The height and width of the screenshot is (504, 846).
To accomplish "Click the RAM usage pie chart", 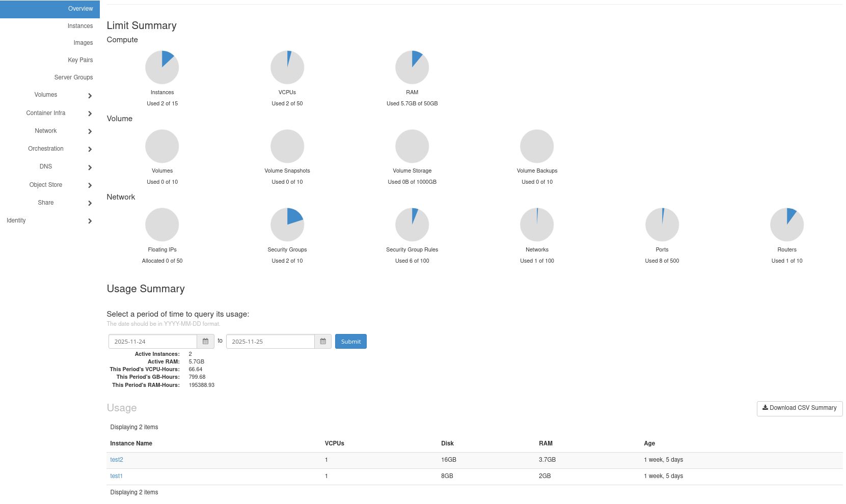I will point(412,67).
